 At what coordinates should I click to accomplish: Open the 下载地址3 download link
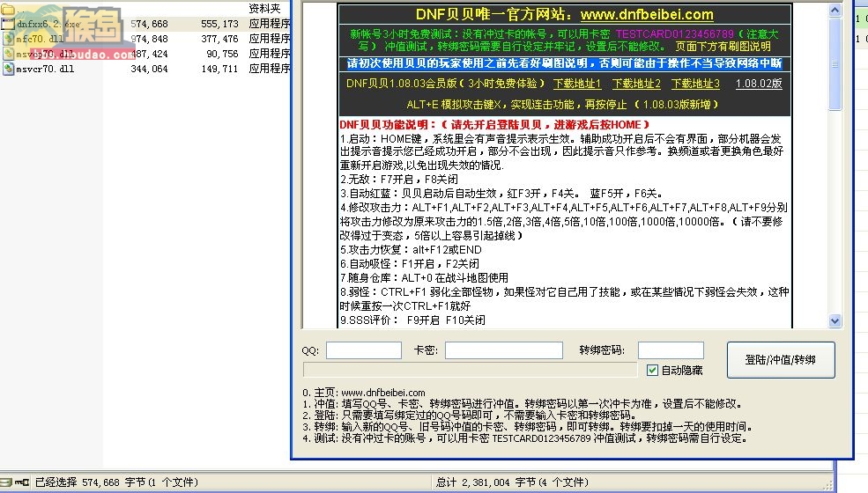[x=695, y=84]
